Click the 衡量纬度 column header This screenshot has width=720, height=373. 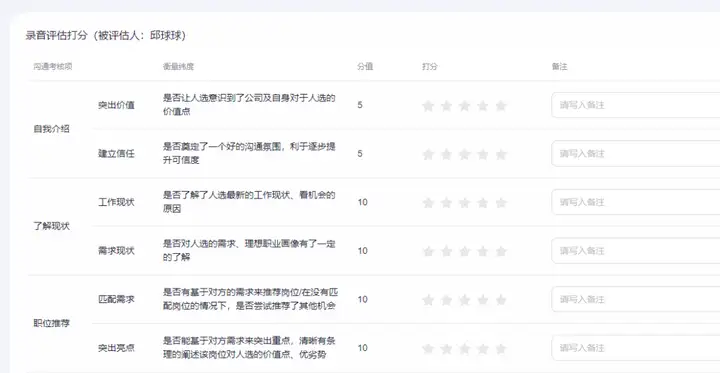[x=178, y=67]
